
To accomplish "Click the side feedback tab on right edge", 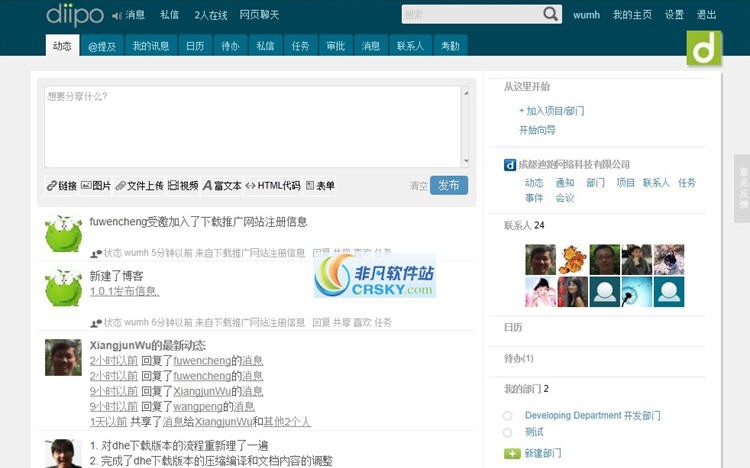I will [742, 189].
